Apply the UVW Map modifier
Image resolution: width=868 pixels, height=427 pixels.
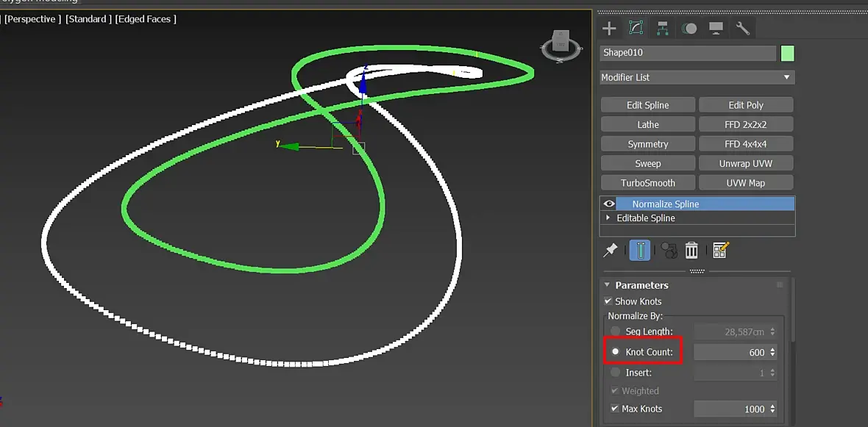746,182
